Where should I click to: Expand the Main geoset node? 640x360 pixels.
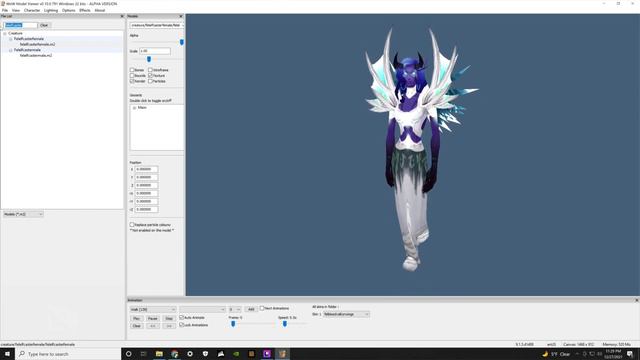coord(134,108)
